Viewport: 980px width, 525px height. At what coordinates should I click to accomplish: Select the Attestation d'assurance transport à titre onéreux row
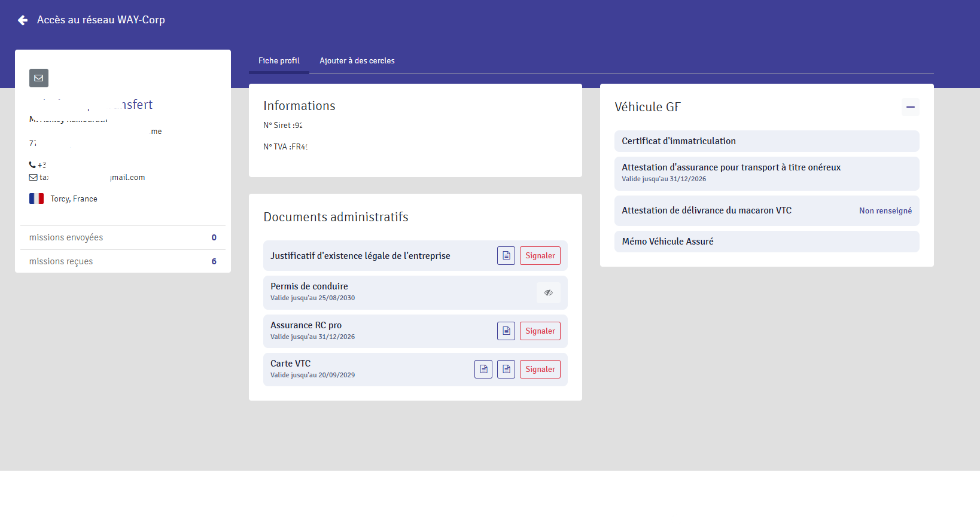click(x=766, y=173)
